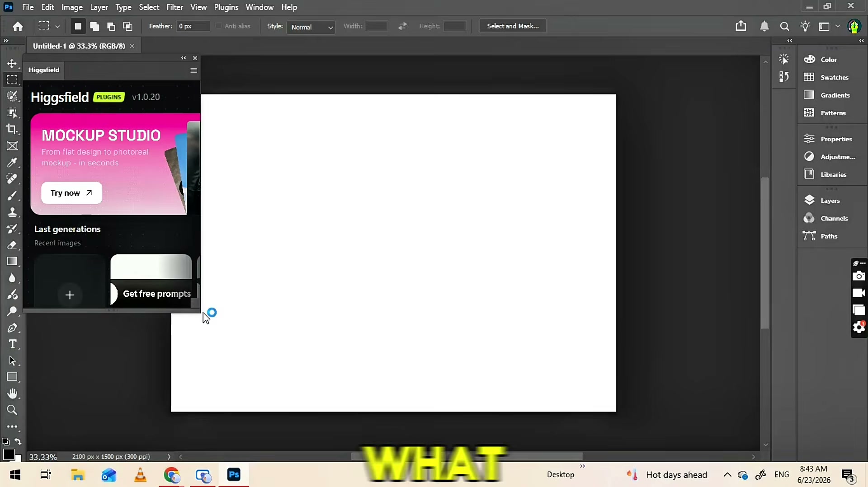Click Try now in Mockup Studio banner
This screenshot has height=487, width=868.
click(x=71, y=193)
